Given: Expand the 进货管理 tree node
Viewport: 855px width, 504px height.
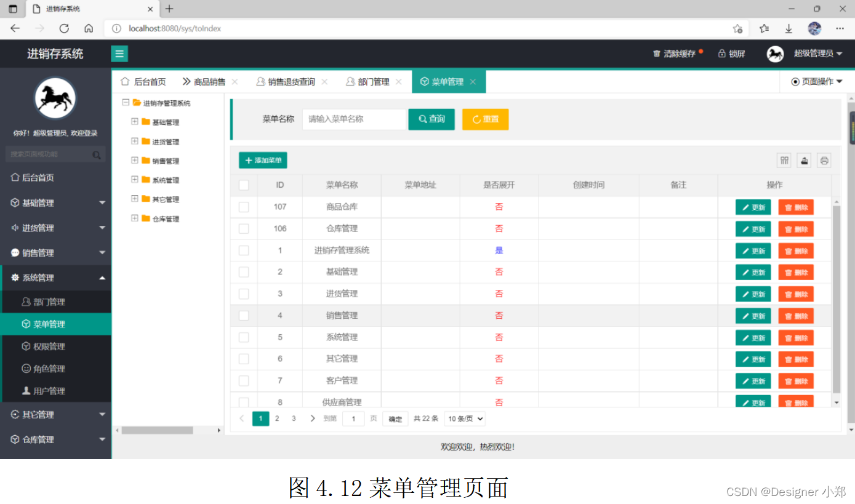Looking at the screenshot, I should [x=135, y=141].
